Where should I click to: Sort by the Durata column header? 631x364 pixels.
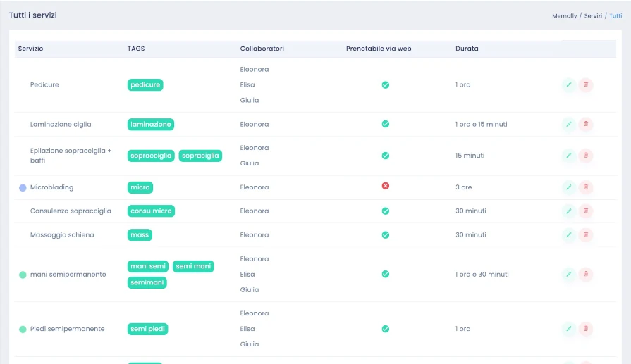tap(467, 49)
